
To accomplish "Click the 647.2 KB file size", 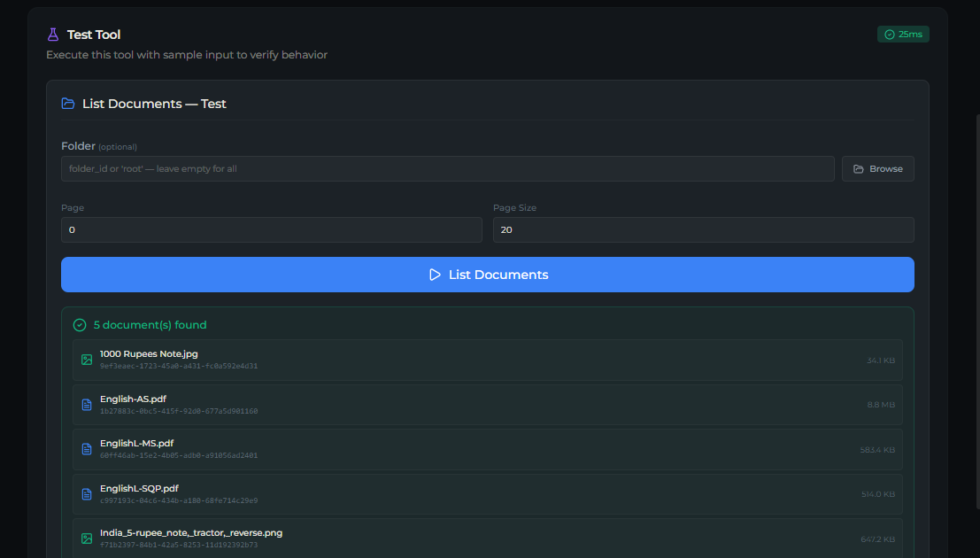I will [x=877, y=539].
